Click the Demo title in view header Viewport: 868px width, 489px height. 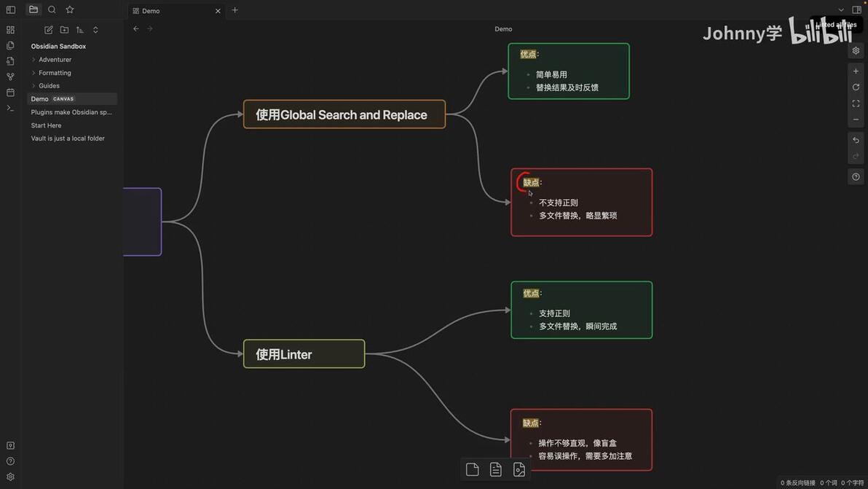[x=503, y=29]
